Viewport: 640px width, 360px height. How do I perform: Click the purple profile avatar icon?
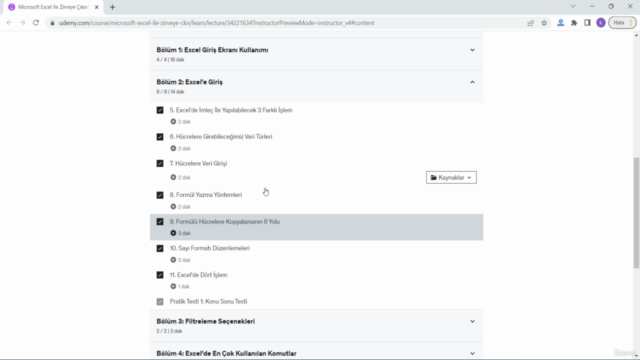(601, 23)
